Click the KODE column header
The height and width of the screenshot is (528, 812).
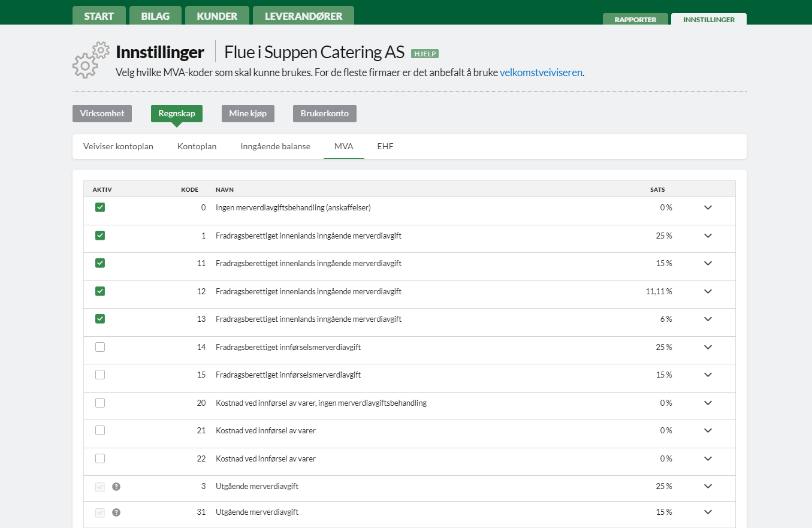pyautogui.click(x=190, y=189)
